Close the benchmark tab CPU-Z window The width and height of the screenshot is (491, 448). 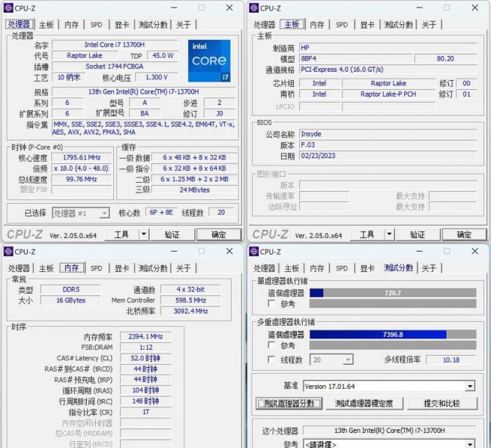(x=475, y=251)
